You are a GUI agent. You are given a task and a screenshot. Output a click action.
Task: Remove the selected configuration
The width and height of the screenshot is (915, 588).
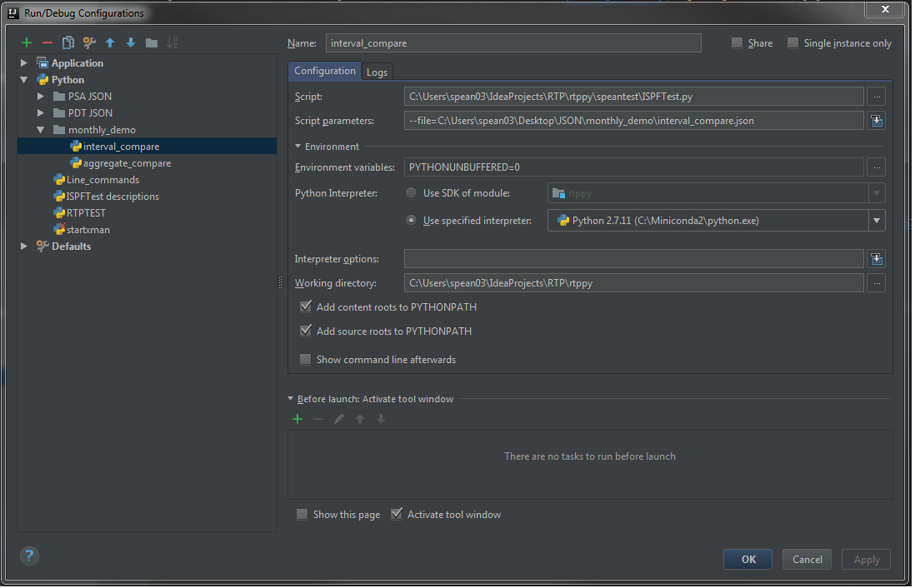click(x=47, y=42)
